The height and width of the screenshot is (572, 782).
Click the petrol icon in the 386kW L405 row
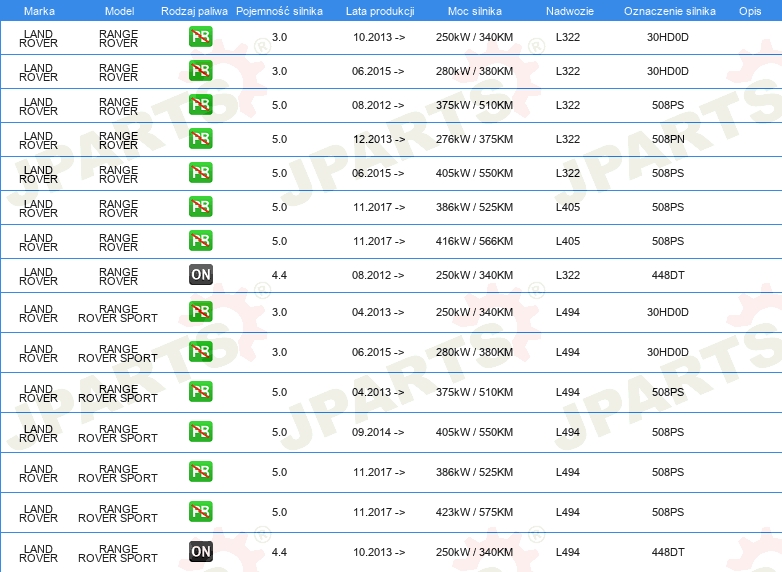[200, 206]
